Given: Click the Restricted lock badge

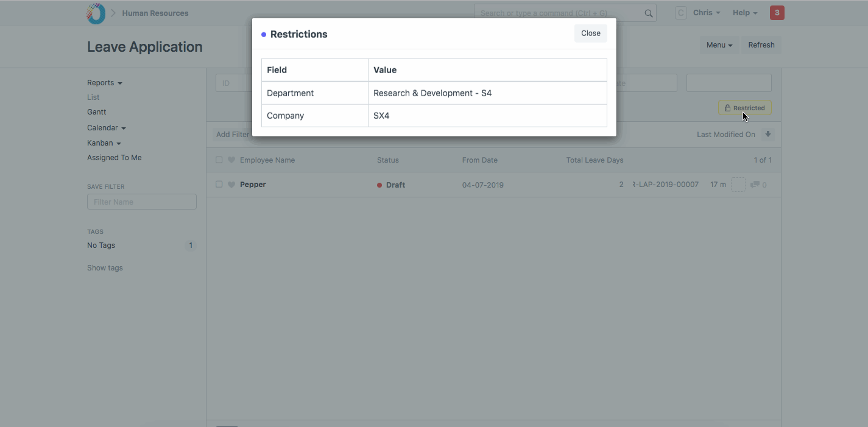Looking at the screenshot, I should click(744, 108).
